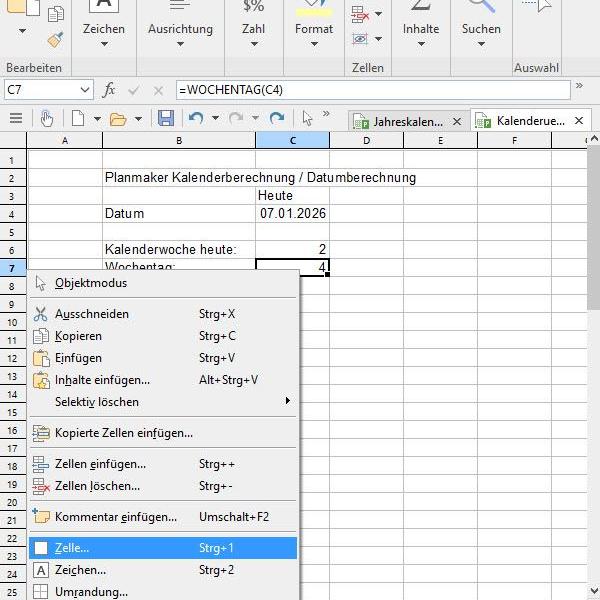Click the open folder icon in toolbar
This screenshot has width=600, height=600.
coord(118,119)
